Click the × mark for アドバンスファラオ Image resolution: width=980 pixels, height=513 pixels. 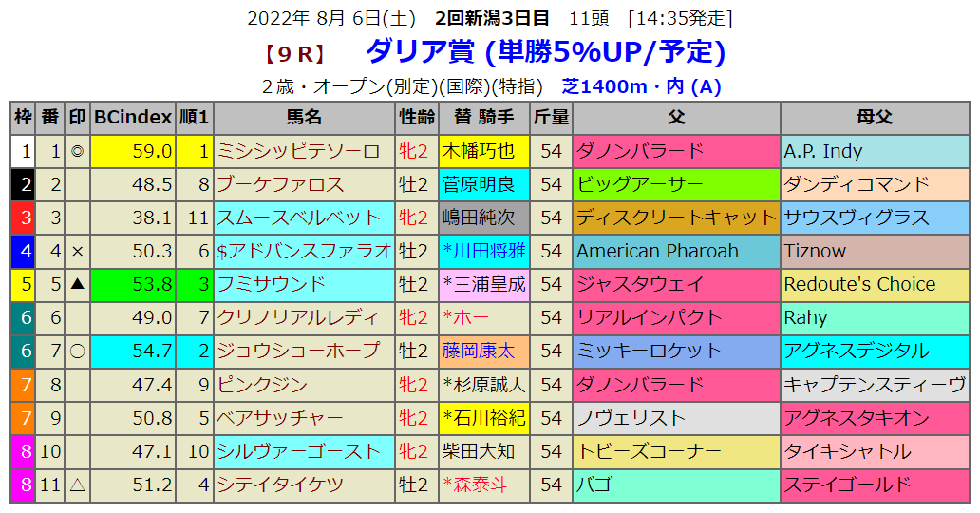[x=77, y=251]
